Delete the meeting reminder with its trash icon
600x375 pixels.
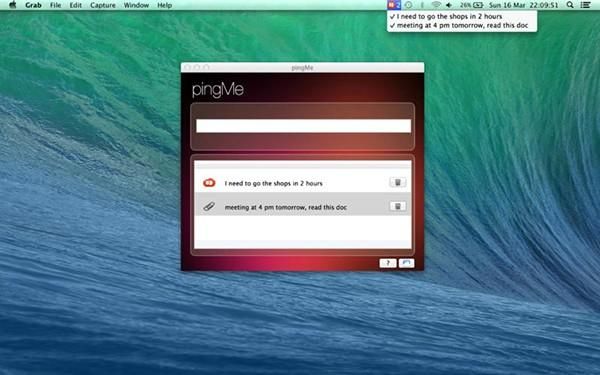[x=398, y=207]
